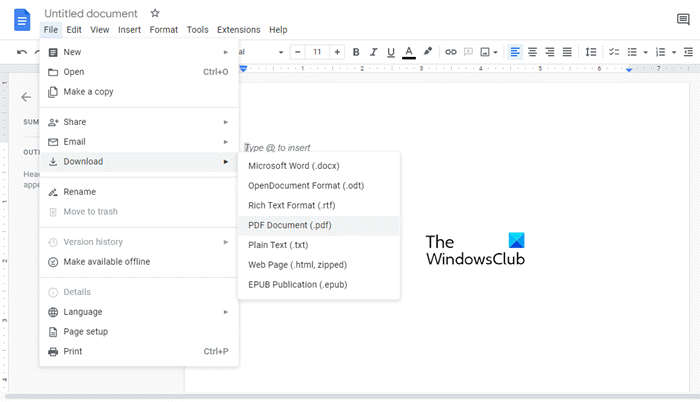This screenshot has width=700, height=402.
Task: Select right align
Action: click(550, 52)
